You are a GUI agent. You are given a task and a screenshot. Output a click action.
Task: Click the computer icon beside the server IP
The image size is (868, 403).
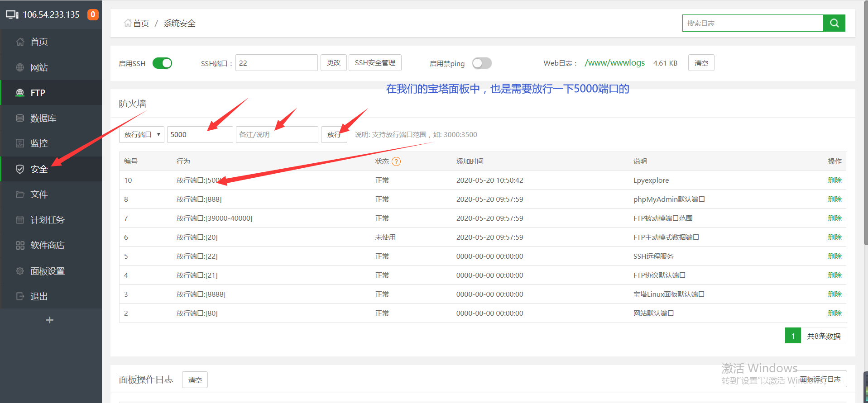pyautogui.click(x=12, y=14)
